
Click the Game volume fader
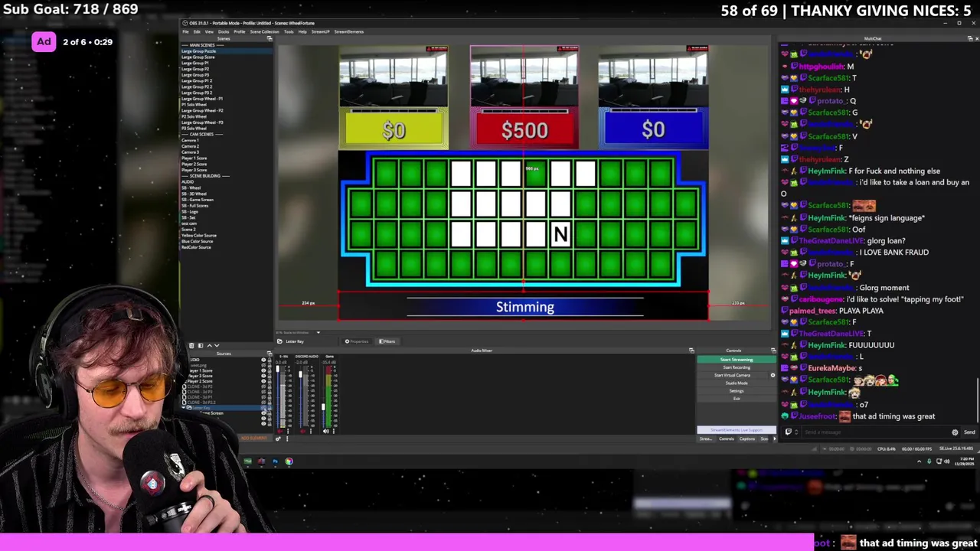(x=323, y=406)
